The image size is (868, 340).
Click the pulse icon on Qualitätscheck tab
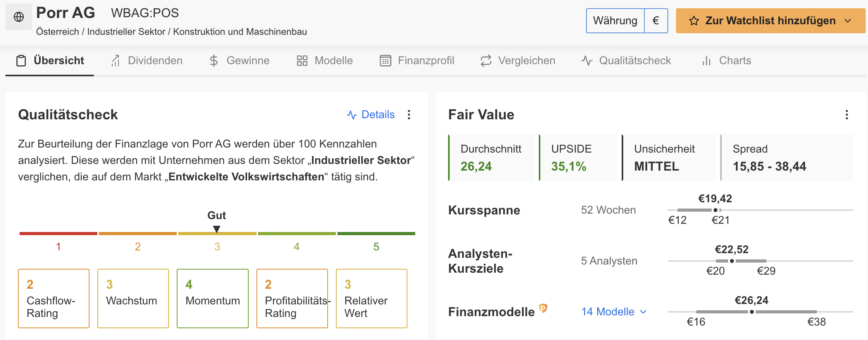click(587, 61)
